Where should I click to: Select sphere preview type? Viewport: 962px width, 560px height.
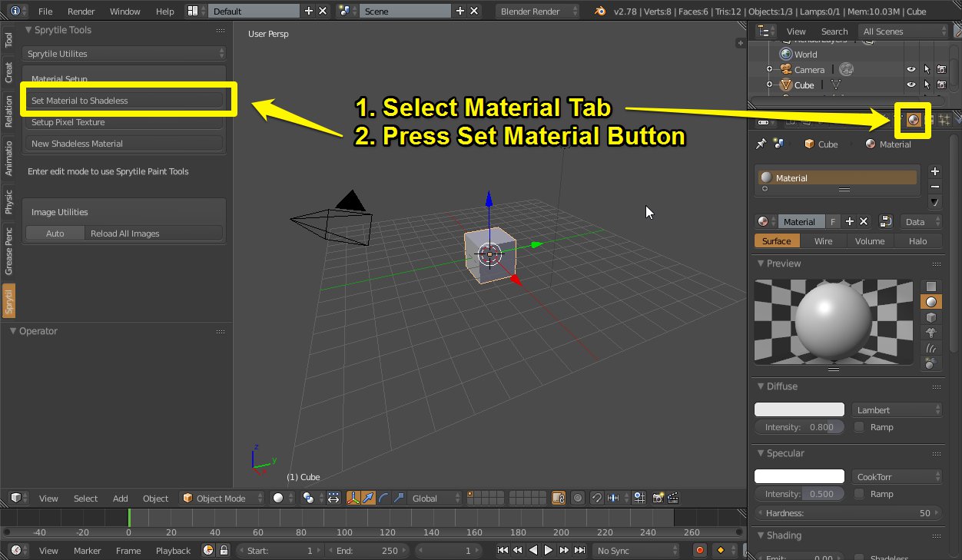[931, 302]
